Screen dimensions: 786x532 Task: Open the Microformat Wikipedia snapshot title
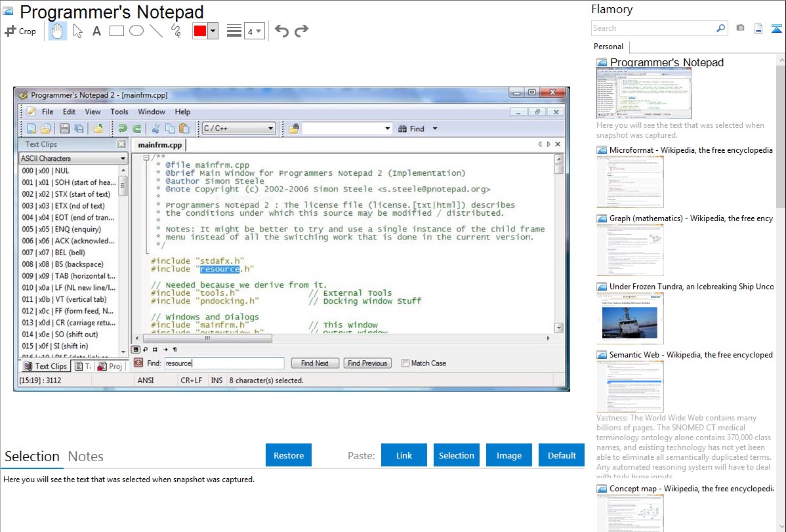[x=691, y=150]
